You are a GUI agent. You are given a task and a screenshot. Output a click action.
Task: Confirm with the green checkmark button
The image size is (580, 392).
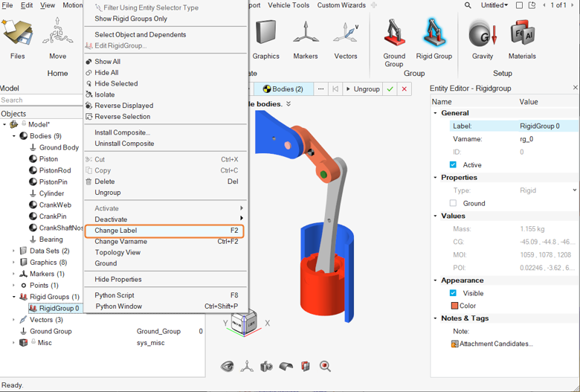click(390, 89)
